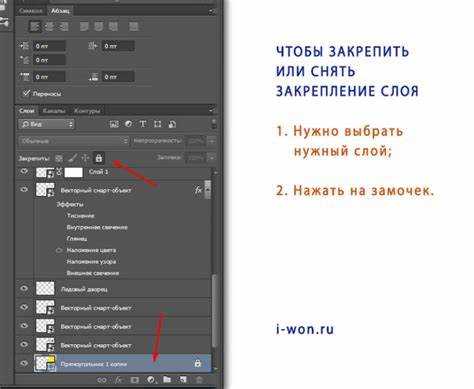Justify paragraph with last line right
This screenshot has height=389, width=474.
[113, 26]
